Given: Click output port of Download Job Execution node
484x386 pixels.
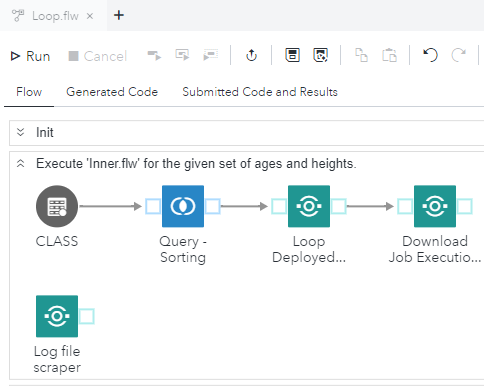Looking at the screenshot, I should point(465,206).
